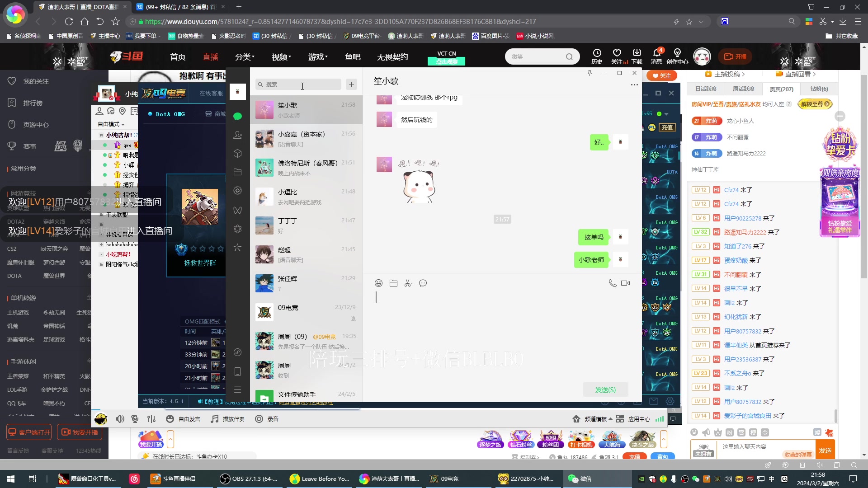Click plus button next to WeChat search
The width and height of the screenshot is (868, 488).
coord(352,84)
